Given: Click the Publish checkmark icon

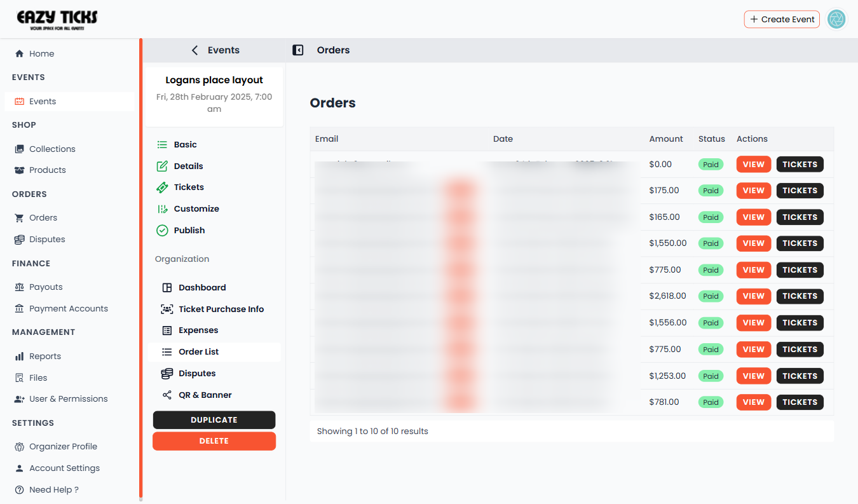Looking at the screenshot, I should tap(163, 230).
